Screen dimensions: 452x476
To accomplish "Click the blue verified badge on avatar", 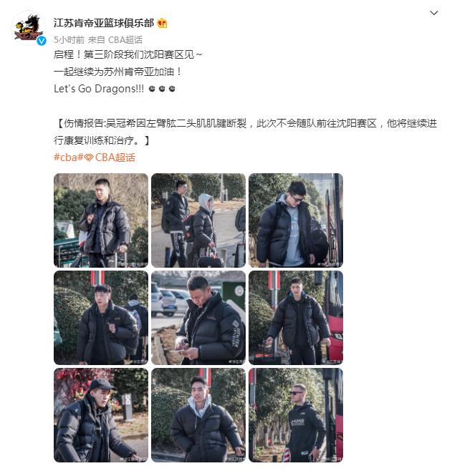I will click(42, 41).
